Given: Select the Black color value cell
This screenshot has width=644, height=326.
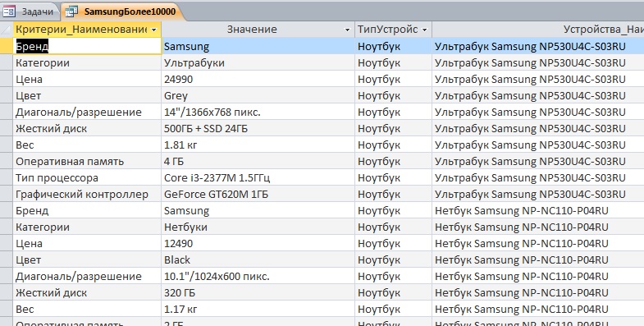Looking at the screenshot, I should click(x=258, y=259).
